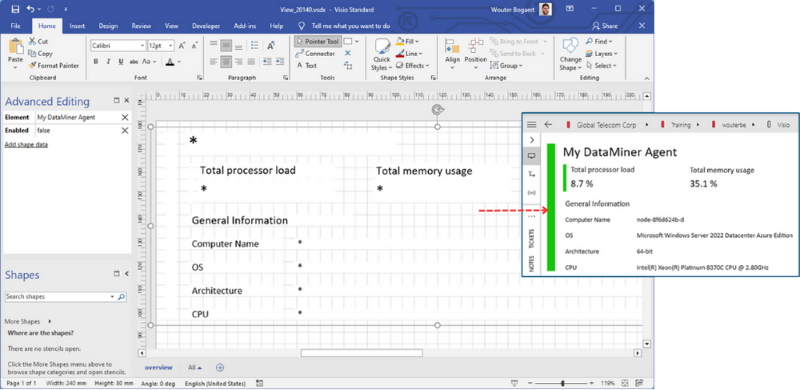This screenshot has width=800, height=390.
Task: Click the Save icon in title bar
Action: [x=15, y=9]
